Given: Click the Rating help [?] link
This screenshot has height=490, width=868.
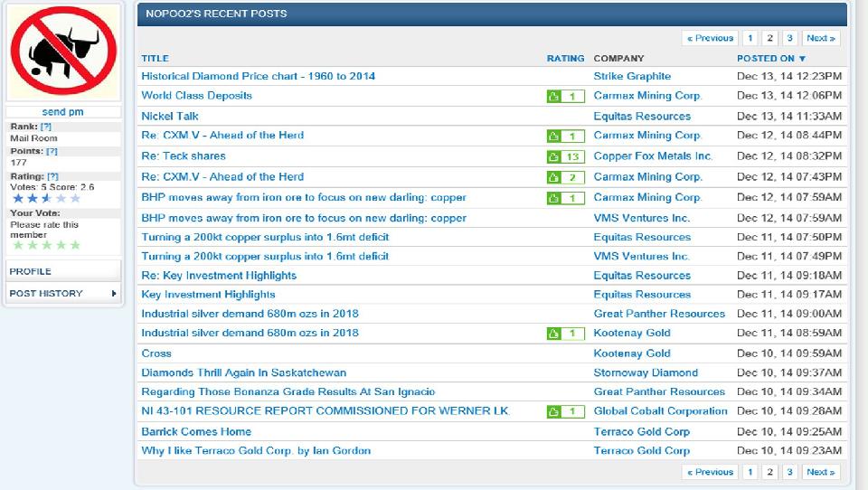Looking at the screenshot, I should [x=52, y=176].
